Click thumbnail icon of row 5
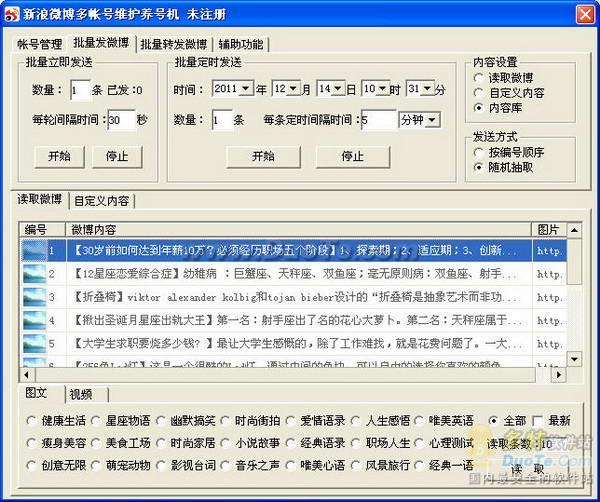 pos(34,346)
